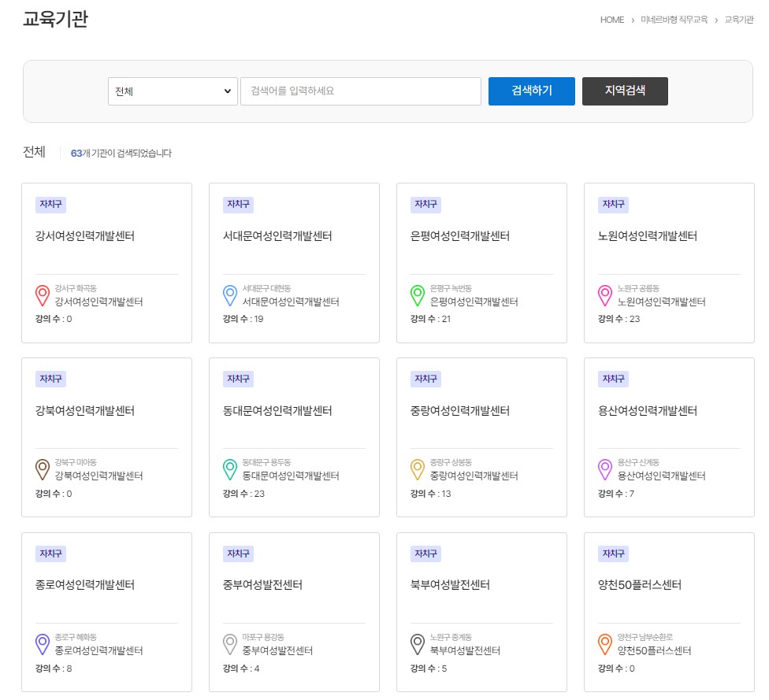The width and height of the screenshot is (769, 700).
Task: Click the 자치구 label on 동대문여성인력개발센터 card
Action: pos(238,379)
